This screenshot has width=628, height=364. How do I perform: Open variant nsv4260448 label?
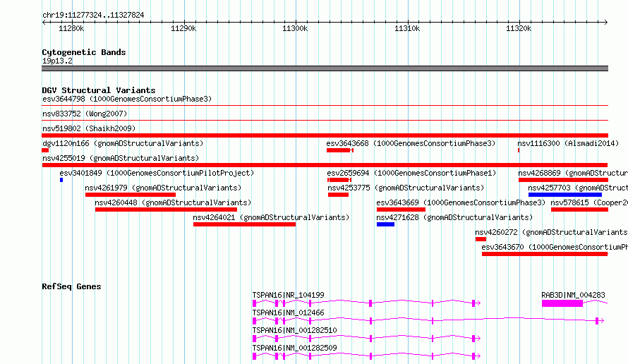click(173, 202)
